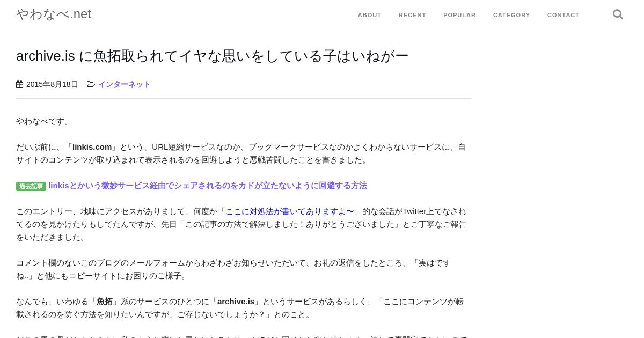Open the search magnifier icon
The image size is (644, 338).
(618, 14)
